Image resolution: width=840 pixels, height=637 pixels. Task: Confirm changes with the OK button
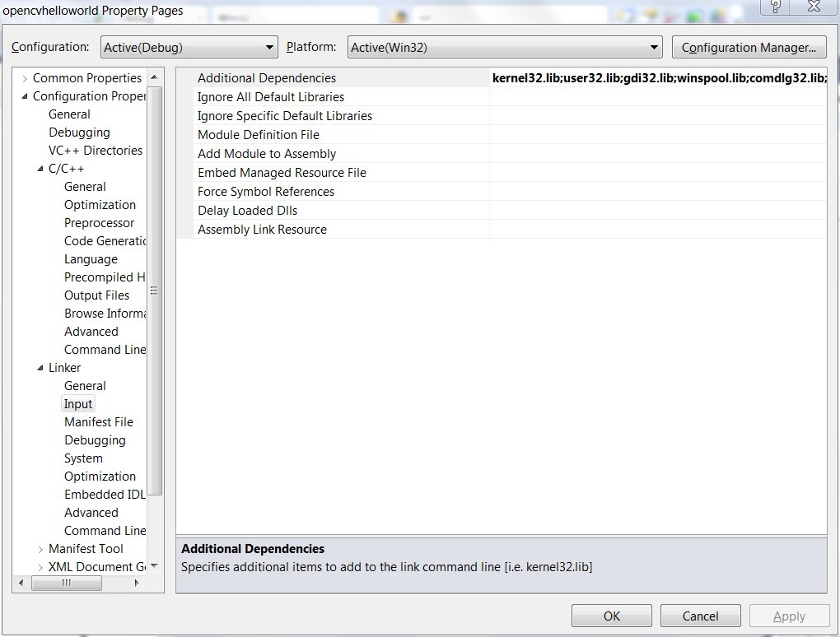[x=611, y=615]
